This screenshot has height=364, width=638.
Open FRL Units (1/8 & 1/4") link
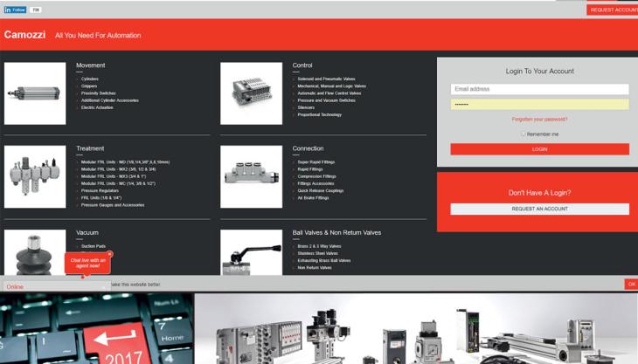[x=101, y=198]
